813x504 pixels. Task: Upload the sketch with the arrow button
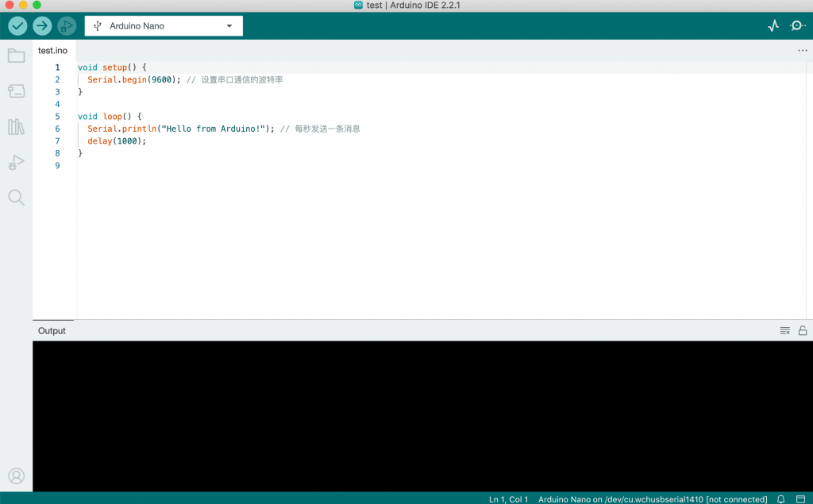pos(42,26)
